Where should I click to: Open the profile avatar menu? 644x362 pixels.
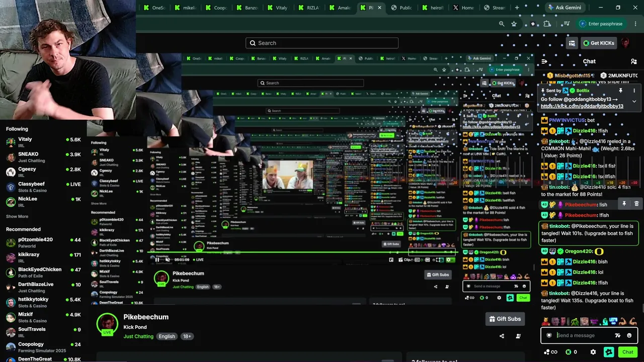[x=625, y=43]
